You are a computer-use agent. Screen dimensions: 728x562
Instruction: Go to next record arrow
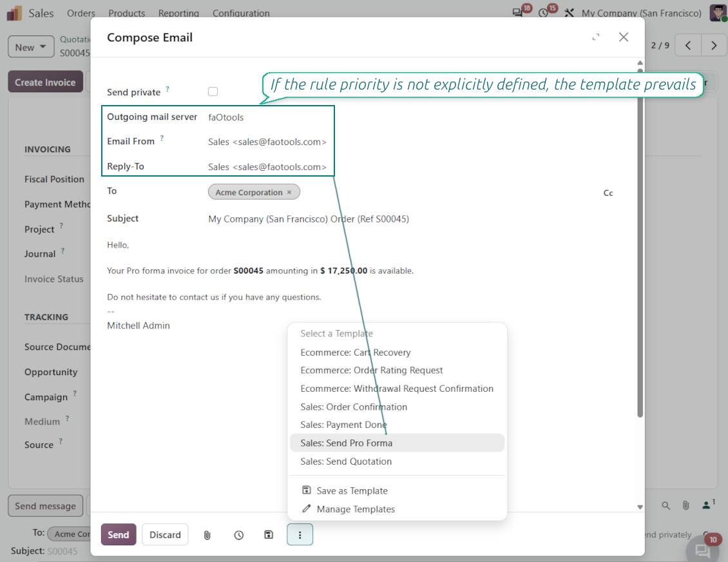point(714,46)
